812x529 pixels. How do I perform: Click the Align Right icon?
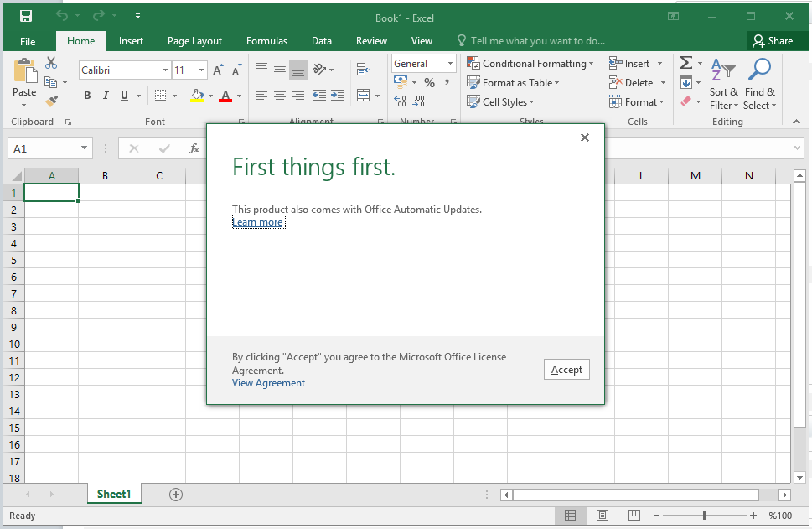[298, 96]
